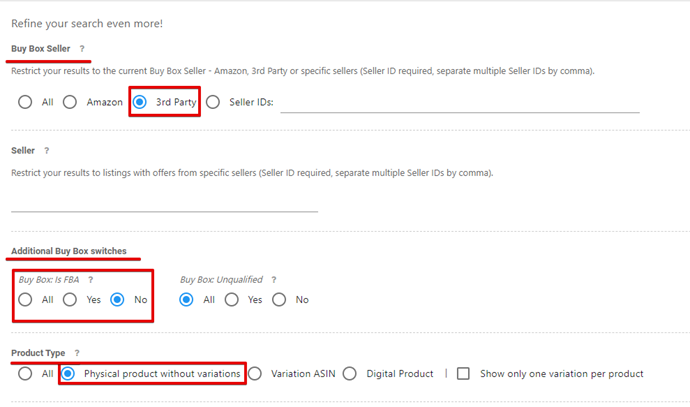Choose the 3rd Party seller option
Image resolution: width=690 pixels, height=407 pixels.
(140, 102)
